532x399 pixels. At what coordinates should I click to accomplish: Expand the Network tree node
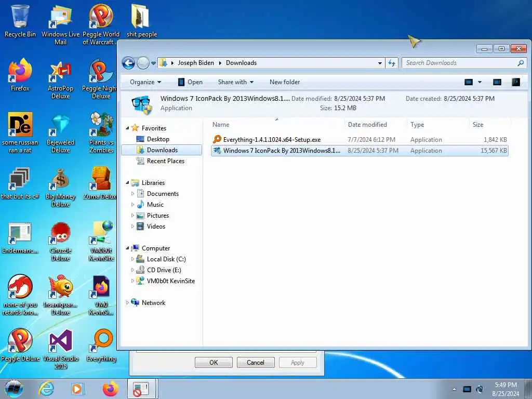128,303
